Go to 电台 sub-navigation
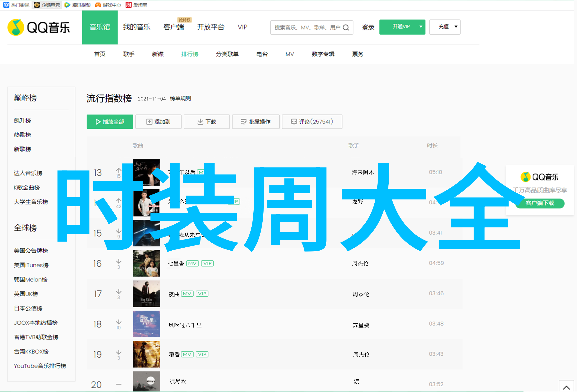This screenshot has width=577, height=392. point(262,54)
